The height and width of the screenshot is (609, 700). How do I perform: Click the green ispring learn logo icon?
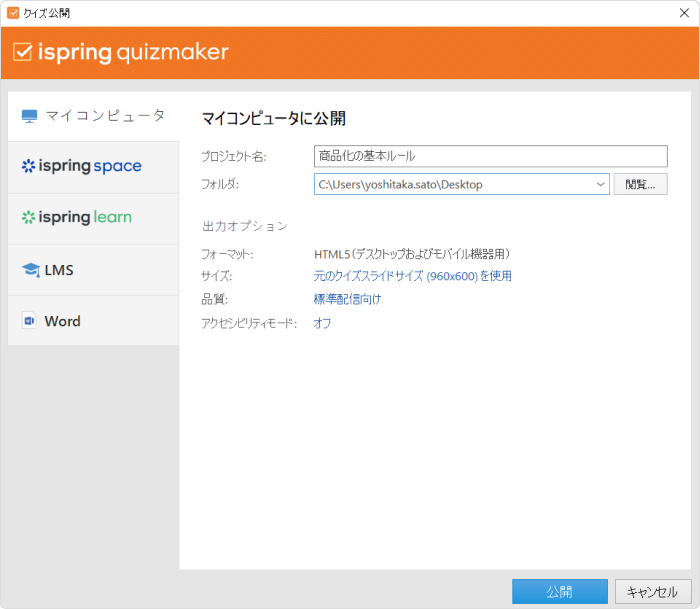(28, 217)
